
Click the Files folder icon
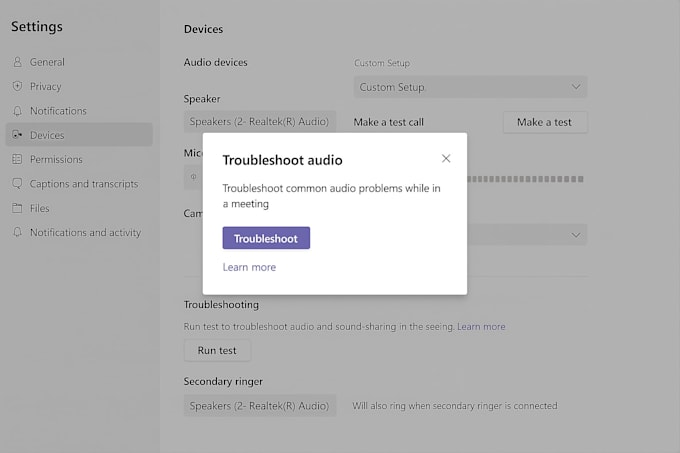click(x=17, y=208)
